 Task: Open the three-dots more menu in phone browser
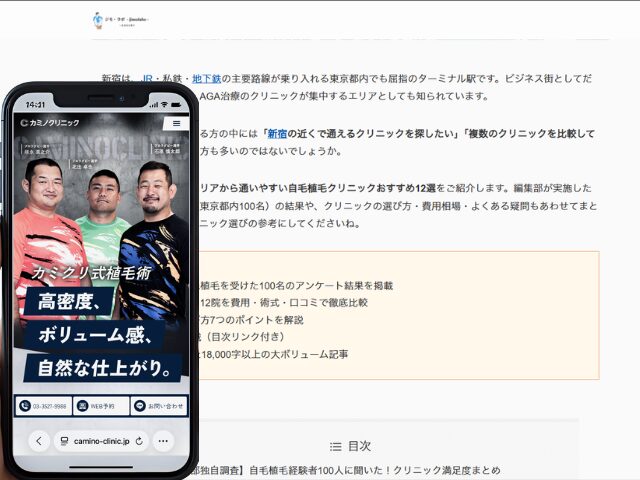[163, 441]
